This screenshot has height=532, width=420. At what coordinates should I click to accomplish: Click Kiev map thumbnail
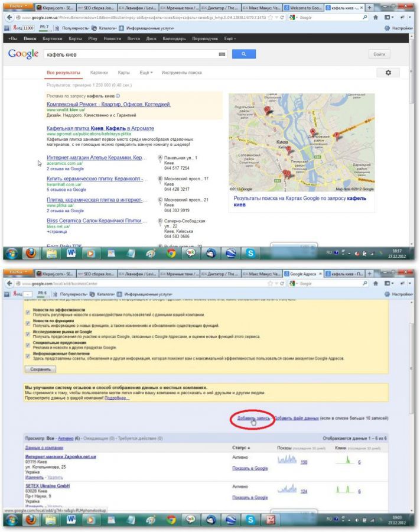pos(302,142)
